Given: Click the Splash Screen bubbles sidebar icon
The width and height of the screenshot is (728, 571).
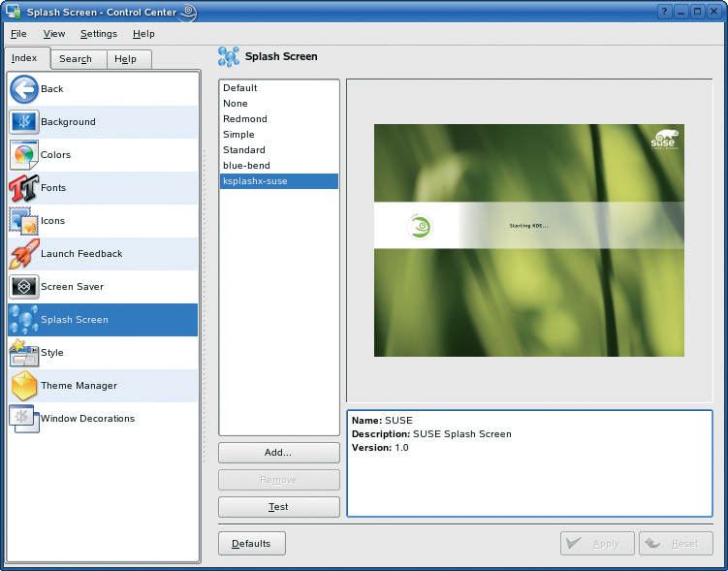Looking at the screenshot, I should 24,320.
